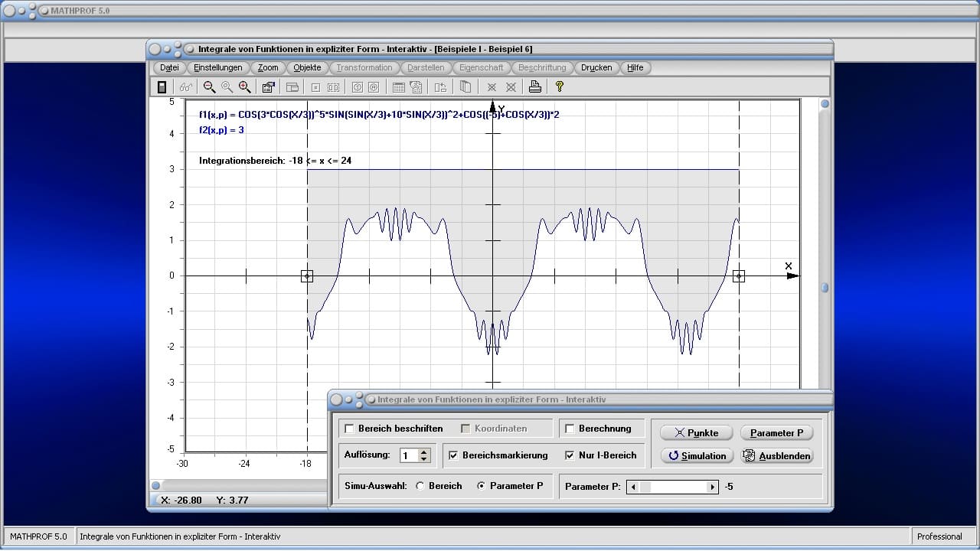Click the calculator icon in the toolbar
980x551 pixels.
pyautogui.click(x=162, y=87)
